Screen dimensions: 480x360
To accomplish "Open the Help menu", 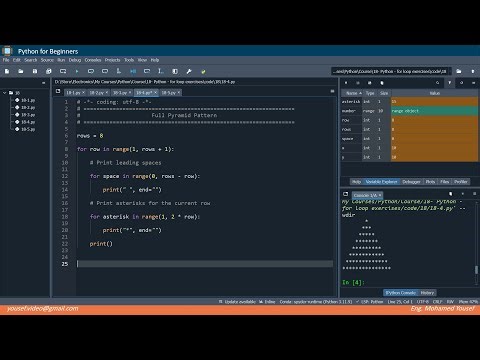I will (155, 60).
